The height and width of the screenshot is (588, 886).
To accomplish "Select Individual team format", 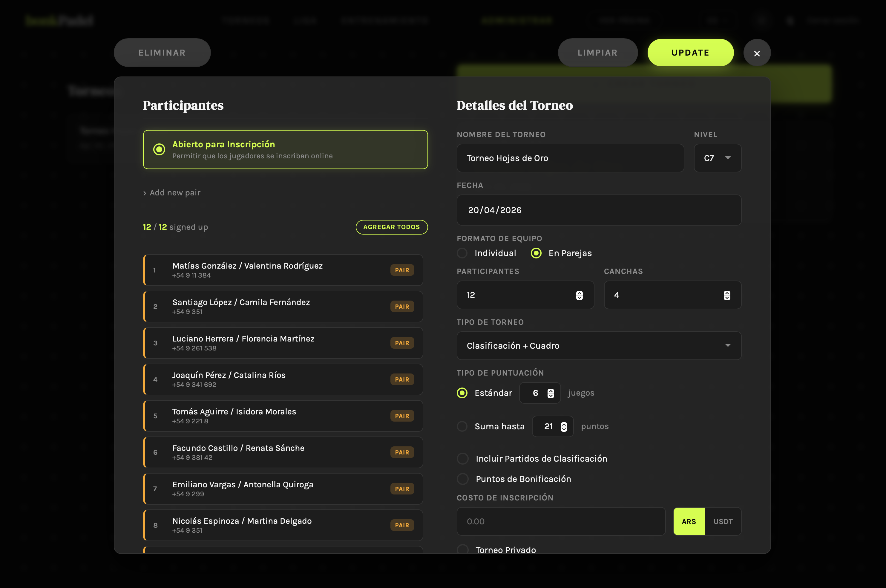I will pyautogui.click(x=462, y=253).
